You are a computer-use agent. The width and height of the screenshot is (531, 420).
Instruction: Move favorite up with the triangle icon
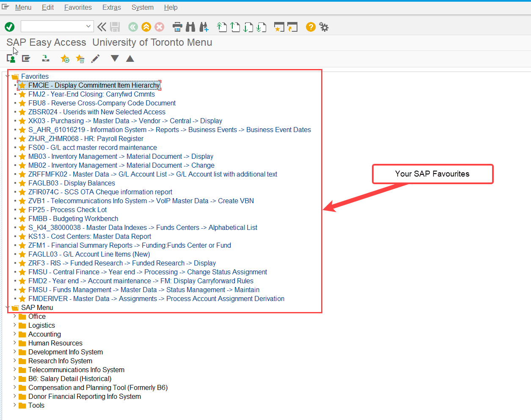130,58
